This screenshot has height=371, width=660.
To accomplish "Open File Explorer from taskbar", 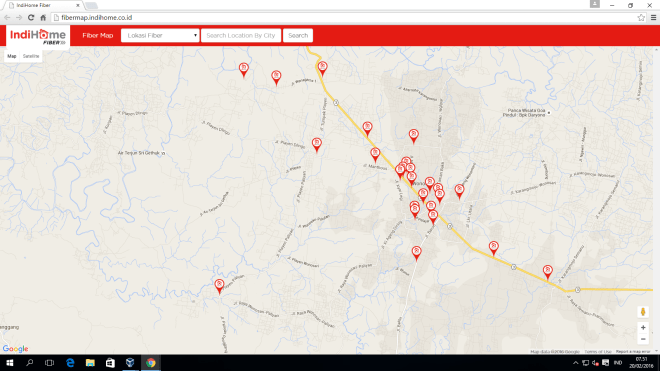I will click(90, 363).
